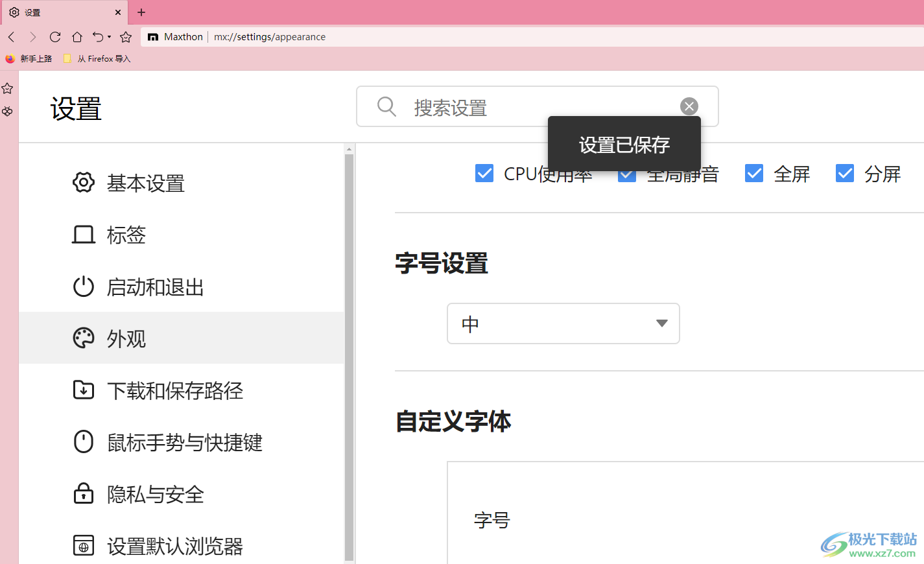Go back with the browser back arrow

point(11,37)
